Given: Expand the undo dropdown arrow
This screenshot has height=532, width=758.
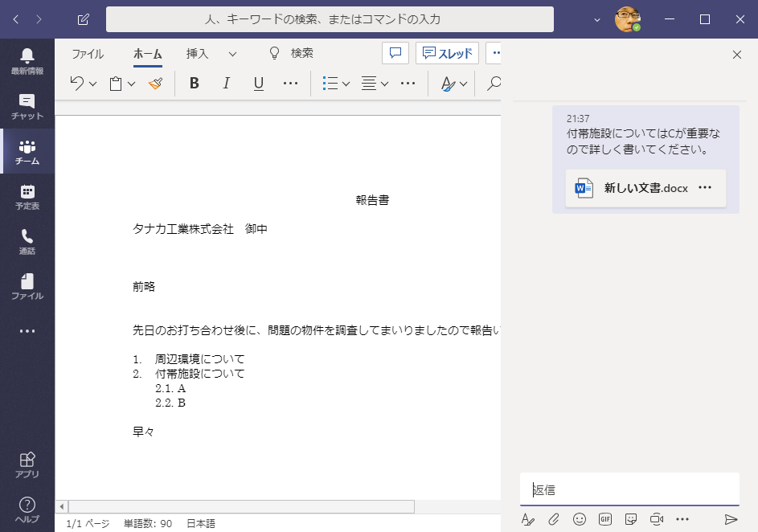Looking at the screenshot, I should point(93,84).
